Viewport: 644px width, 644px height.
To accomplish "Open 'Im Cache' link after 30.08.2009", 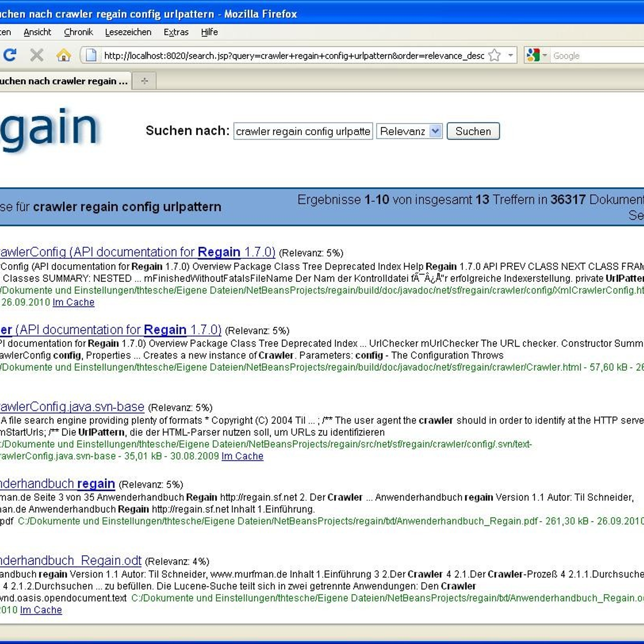I will pos(242,456).
